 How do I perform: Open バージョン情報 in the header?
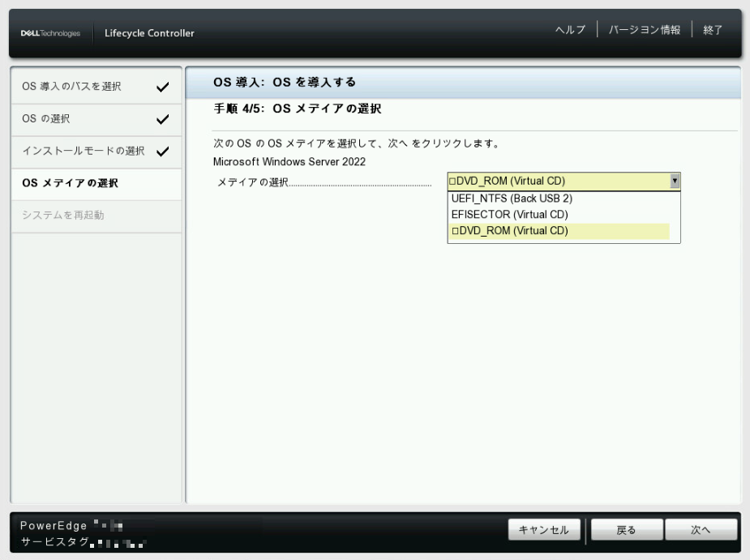[x=645, y=30]
